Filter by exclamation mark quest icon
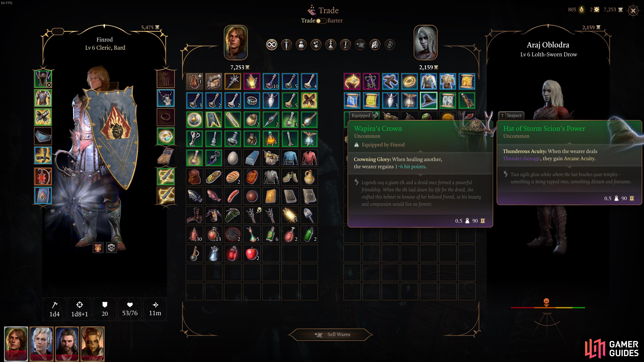The width and height of the screenshot is (644, 362). (345, 45)
